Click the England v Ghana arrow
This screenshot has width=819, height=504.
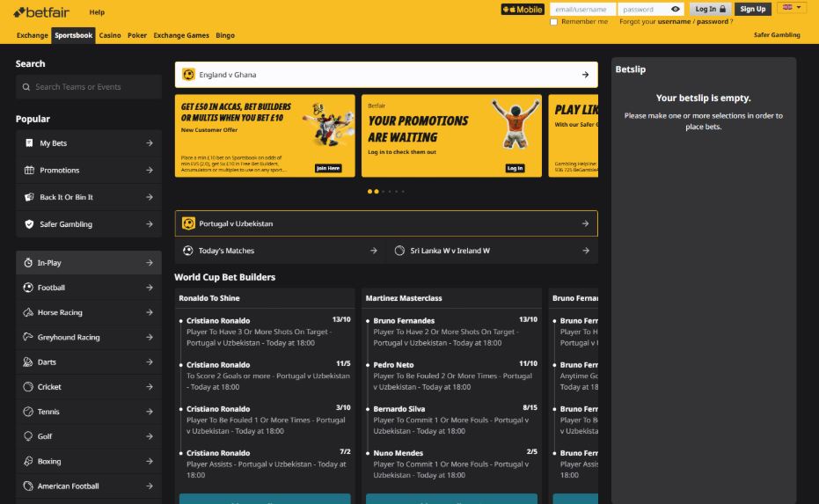pyautogui.click(x=586, y=75)
